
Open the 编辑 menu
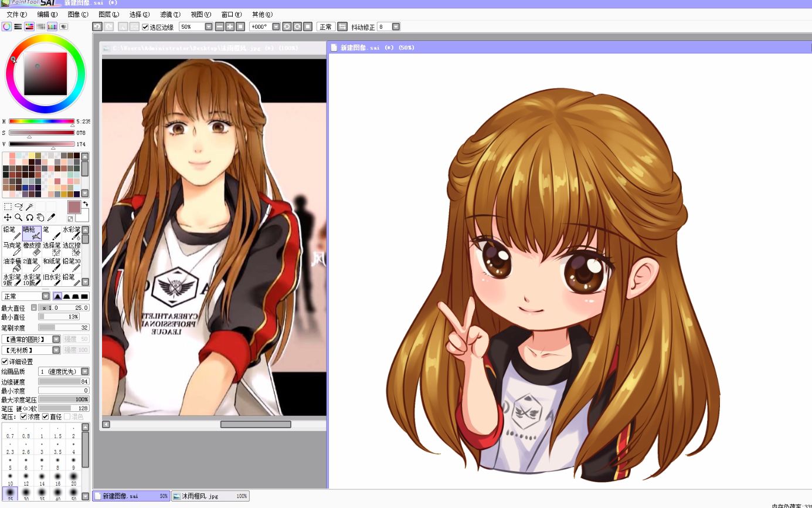click(47, 14)
